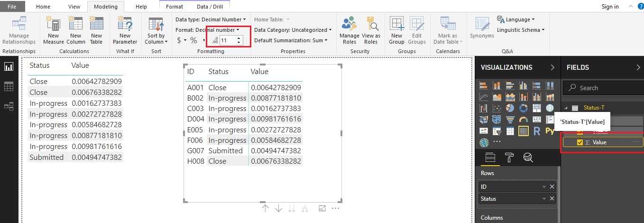Open the currency symbol dropdown arrow
The image size is (644, 223).
pyautogui.click(x=185, y=41)
